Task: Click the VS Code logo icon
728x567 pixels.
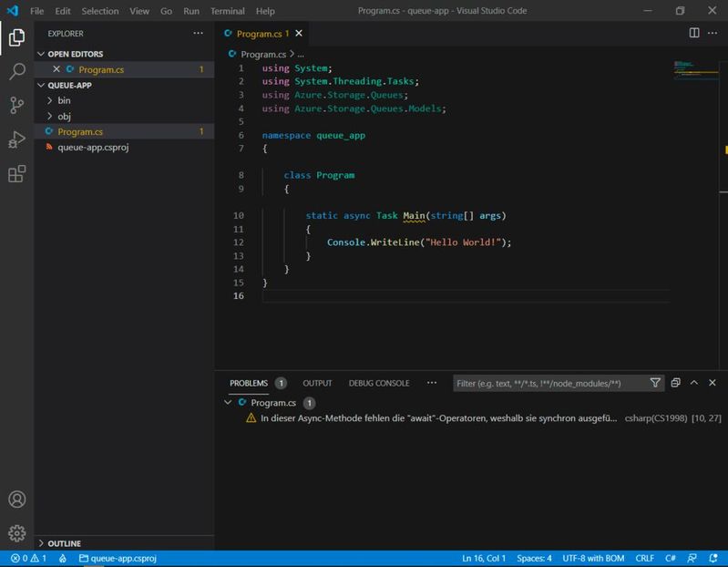Action: pos(13,11)
